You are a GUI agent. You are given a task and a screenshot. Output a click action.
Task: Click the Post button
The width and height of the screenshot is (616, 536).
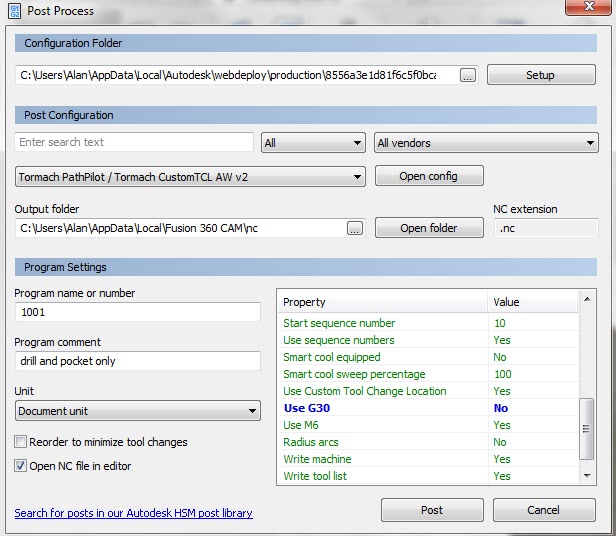click(x=432, y=510)
